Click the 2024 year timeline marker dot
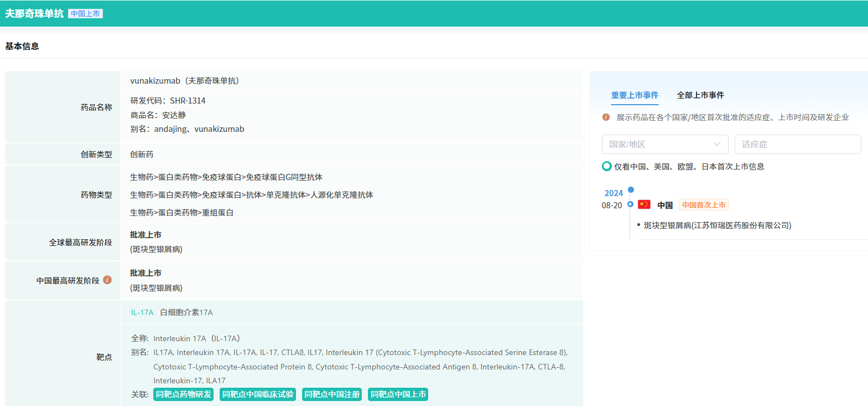Image resolution: width=868 pixels, height=406 pixels. 631,190
